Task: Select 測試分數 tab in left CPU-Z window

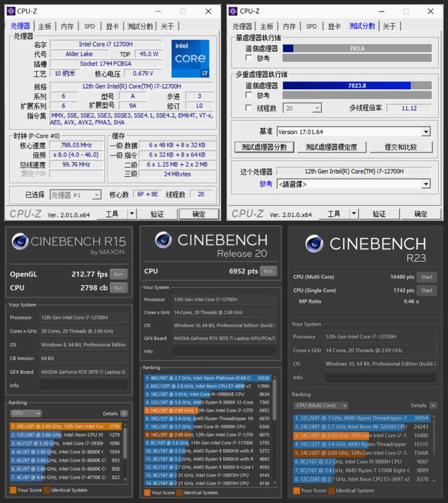Action: (140, 26)
